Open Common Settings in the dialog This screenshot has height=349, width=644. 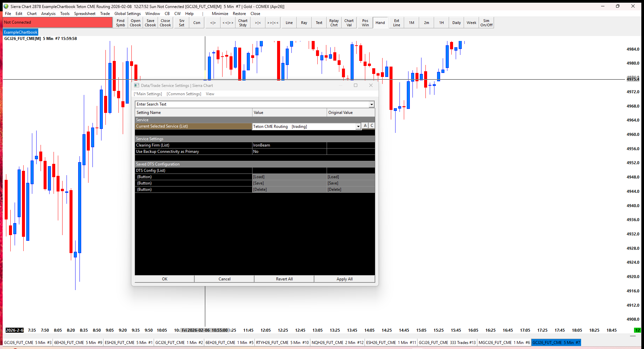pyautogui.click(x=184, y=94)
